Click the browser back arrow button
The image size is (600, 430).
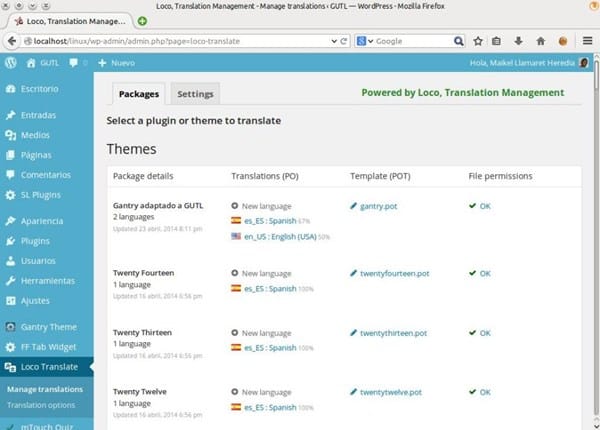click(13, 41)
